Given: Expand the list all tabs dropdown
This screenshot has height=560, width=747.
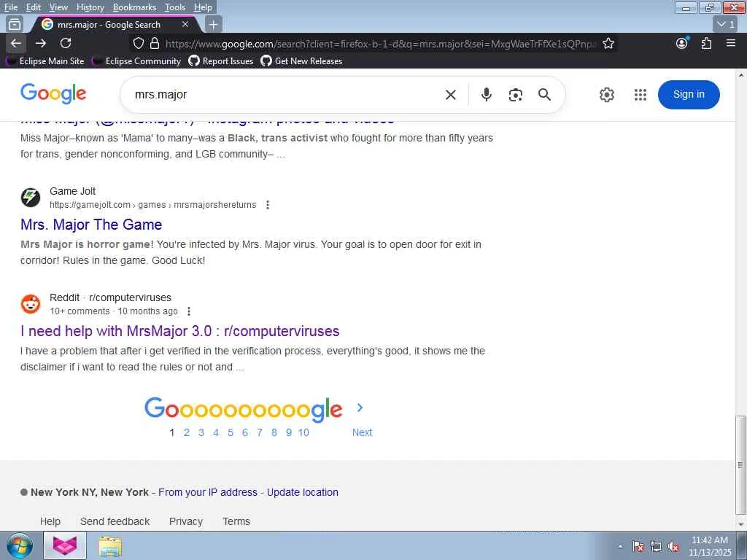Looking at the screenshot, I should pos(726,24).
